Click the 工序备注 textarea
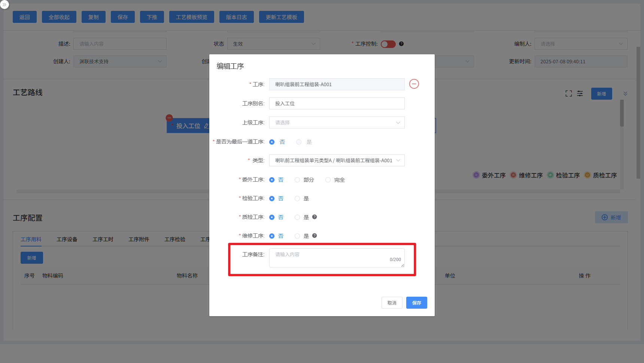644x363 pixels. point(337,258)
